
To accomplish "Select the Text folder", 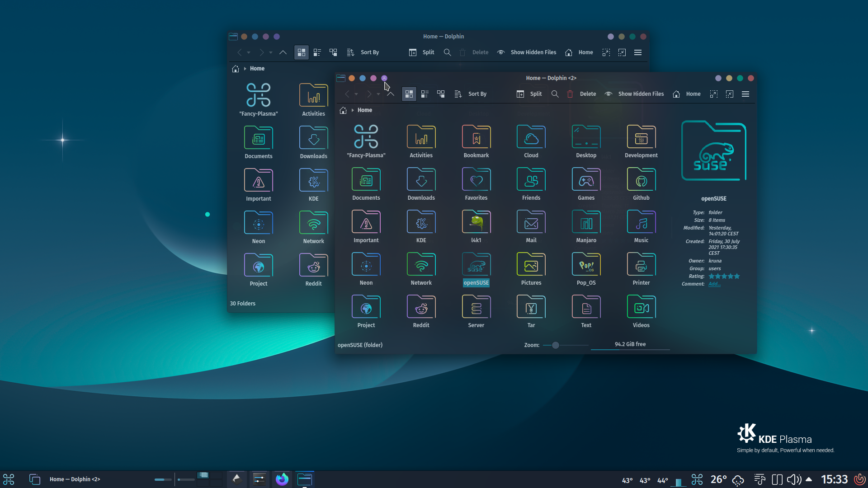I will coord(586,311).
